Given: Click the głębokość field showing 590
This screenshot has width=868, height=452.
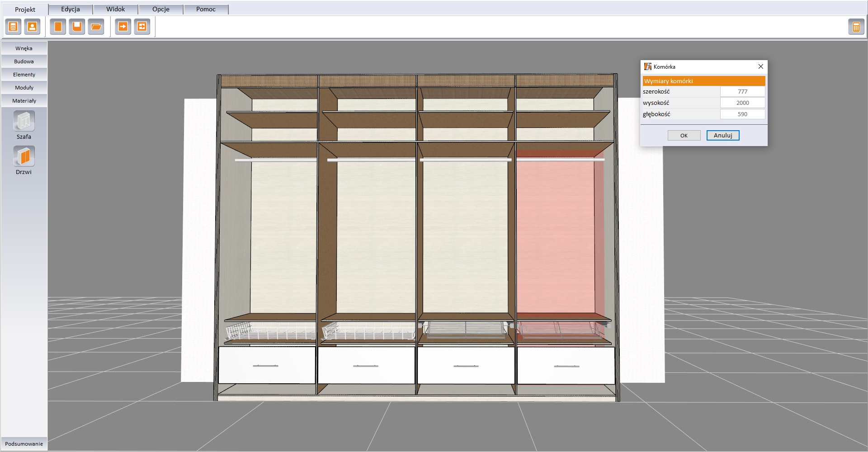Looking at the screenshot, I should coord(742,114).
